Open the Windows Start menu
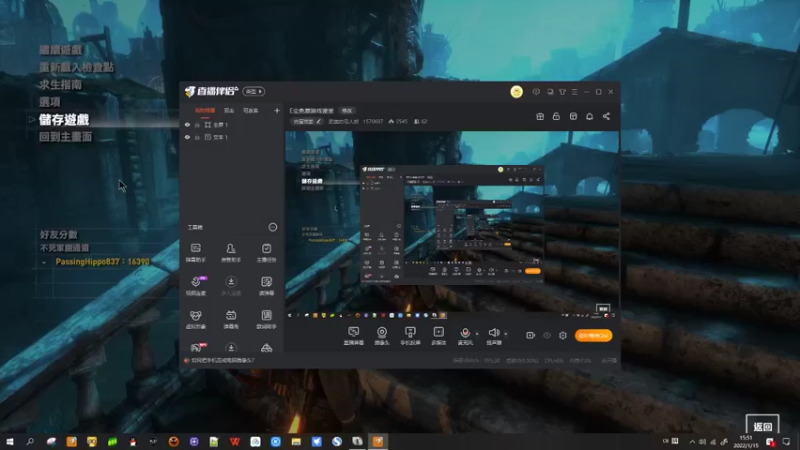Image resolution: width=800 pixels, height=450 pixels. [x=10, y=441]
